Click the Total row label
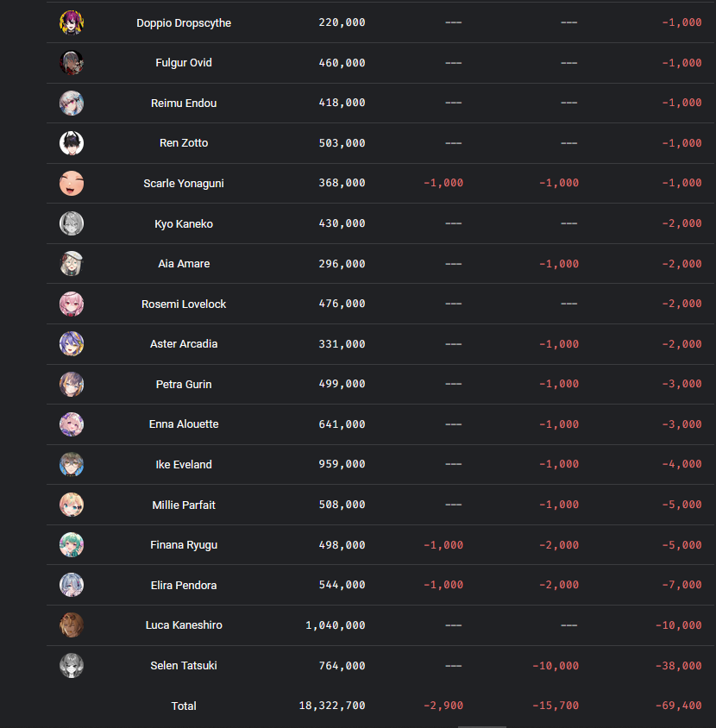Screen dimensions: 716x728 point(184,706)
